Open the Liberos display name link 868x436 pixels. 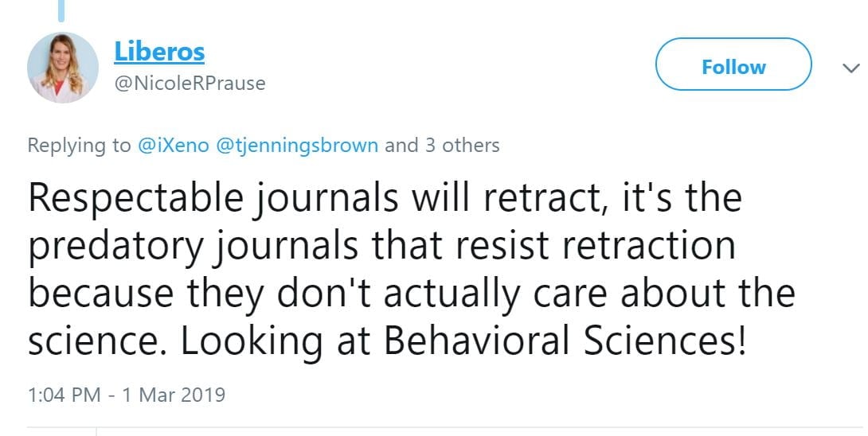[159, 52]
